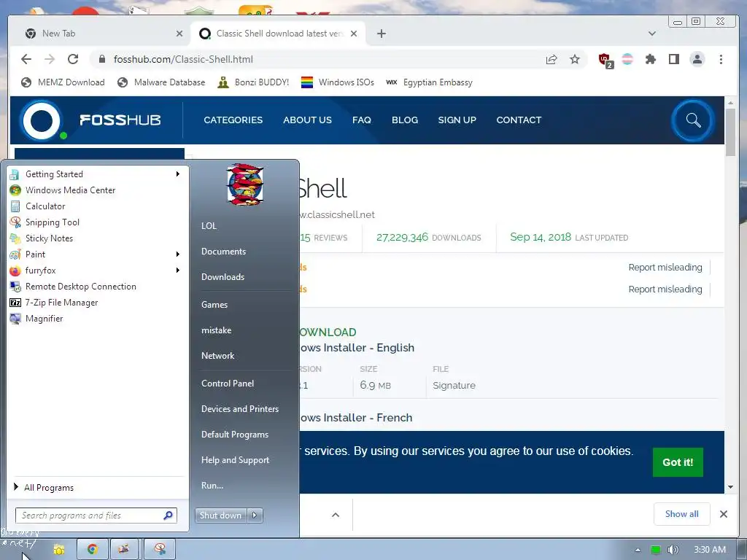The width and height of the screenshot is (747, 560).
Task: Open Windows ISOs bookmark
Action: [x=337, y=82]
